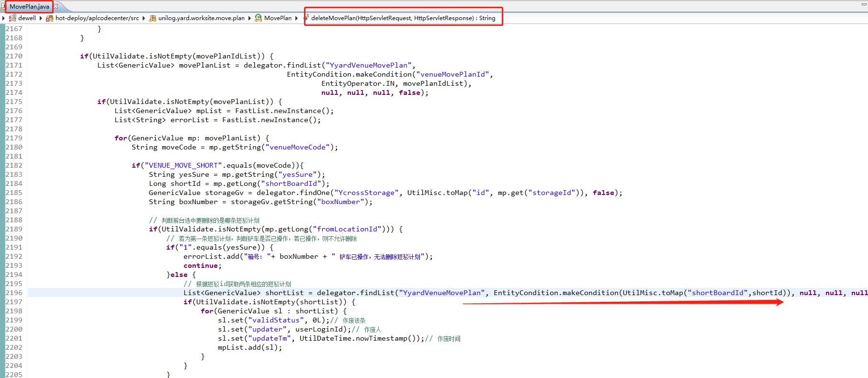Click line number 2189 in the gutter
This screenshot has height=378, width=868.
pos(14,229)
